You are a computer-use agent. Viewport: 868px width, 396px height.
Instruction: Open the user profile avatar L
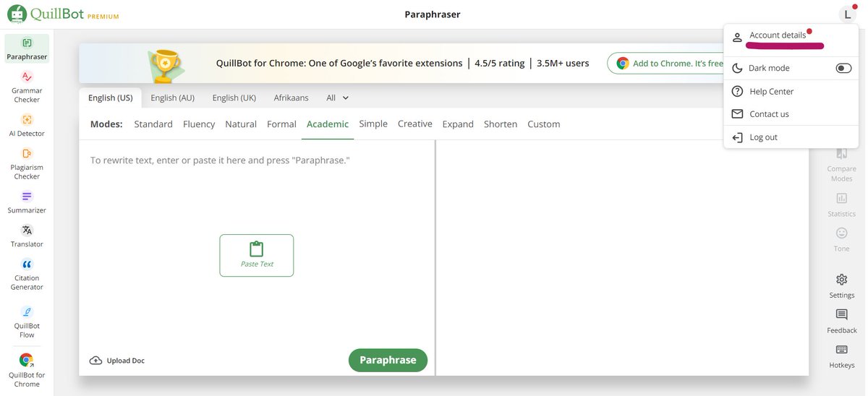847,14
